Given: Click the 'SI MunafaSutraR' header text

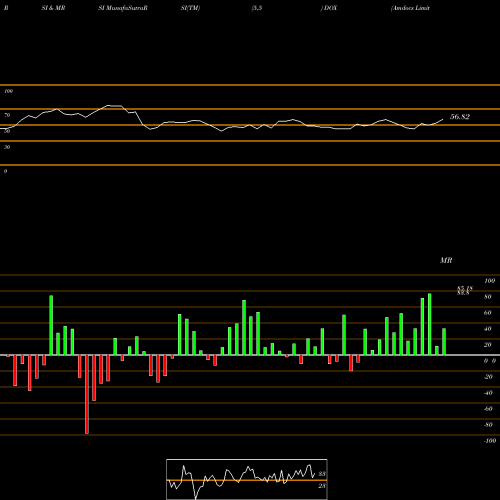Looking at the screenshot, I should 123,8.
